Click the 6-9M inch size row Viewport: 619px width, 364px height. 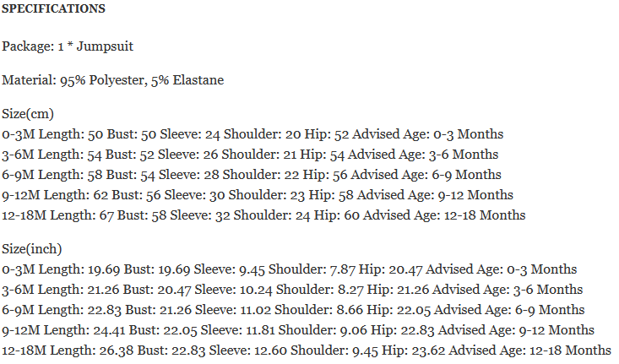pyautogui.click(x=293, y=310)
